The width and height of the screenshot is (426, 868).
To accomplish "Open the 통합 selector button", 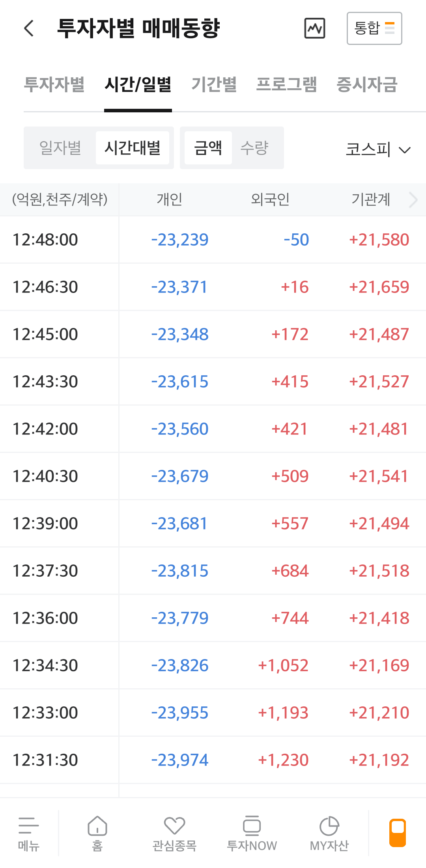I will (374, 28).
